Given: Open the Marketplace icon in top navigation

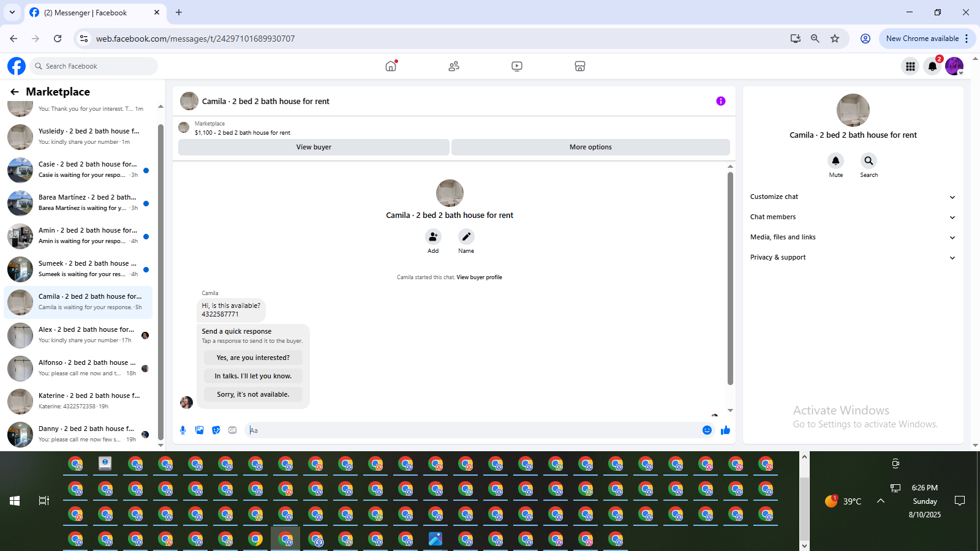Looking at the screenshot, I should [x=580, y=66].
